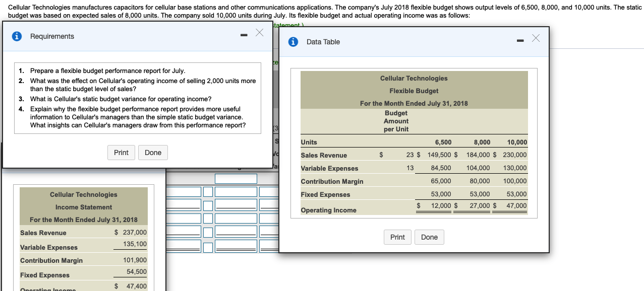Click the 27,000 operating income value
This screenshot has width=644, height=291.
(480, 205)
